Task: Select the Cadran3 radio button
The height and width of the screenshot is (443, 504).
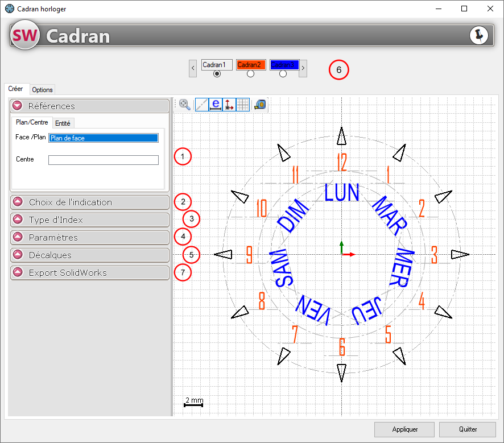Action: pos(283,74)
